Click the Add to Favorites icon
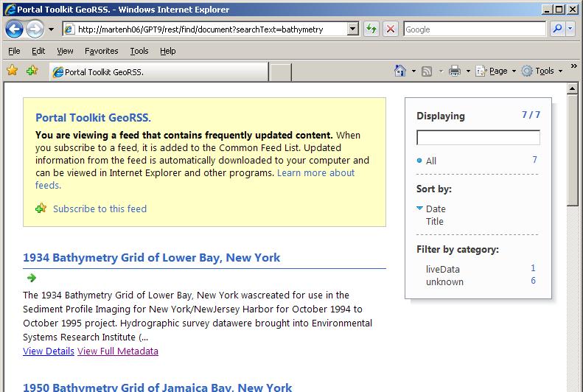The width and height of the screenshot is (583, 392). tap(32, 70)
